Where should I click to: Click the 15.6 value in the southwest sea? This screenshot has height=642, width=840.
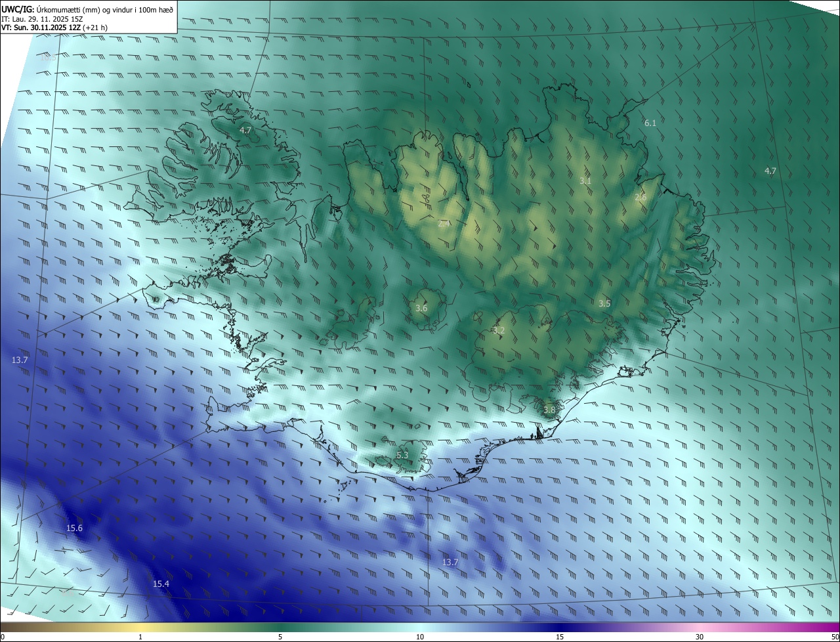tap(75, 528)
